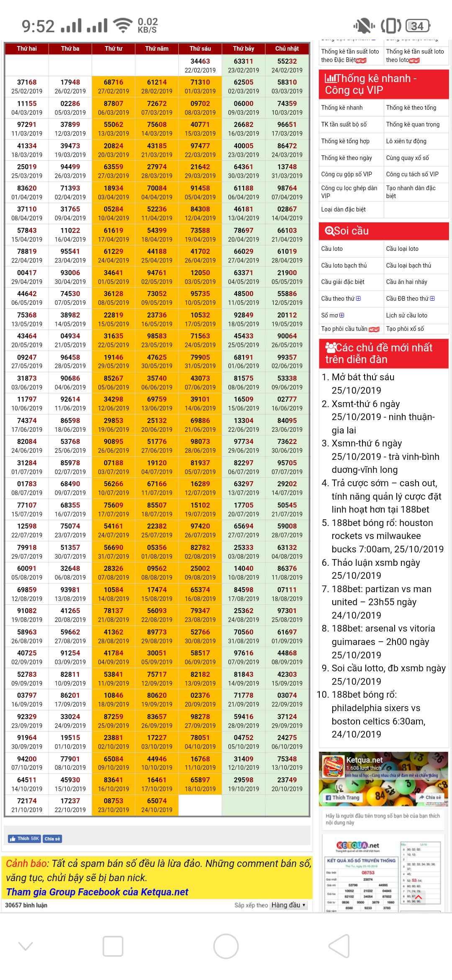The width and height of the screenshot is (452, 980).
Task: Expand the plus icon beside 'Sổ mơ'
Action: pos(342,315)
